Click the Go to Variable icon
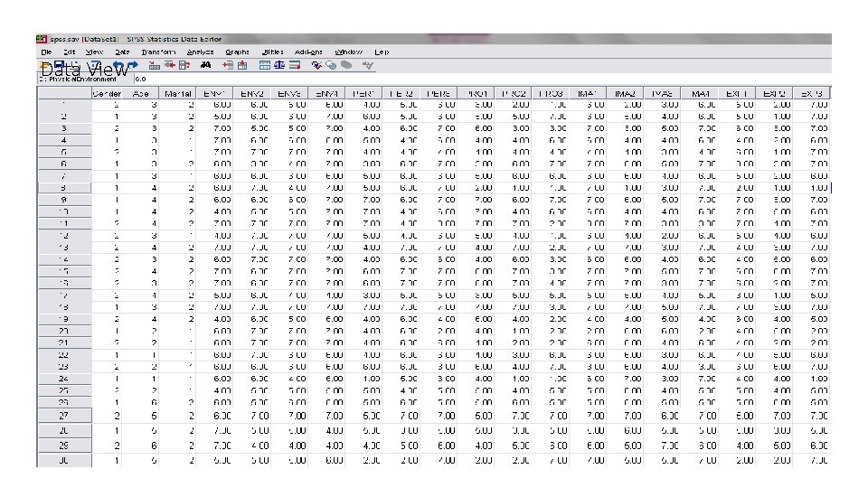Screen dimensions: 868x488 (x=170, y=65)
